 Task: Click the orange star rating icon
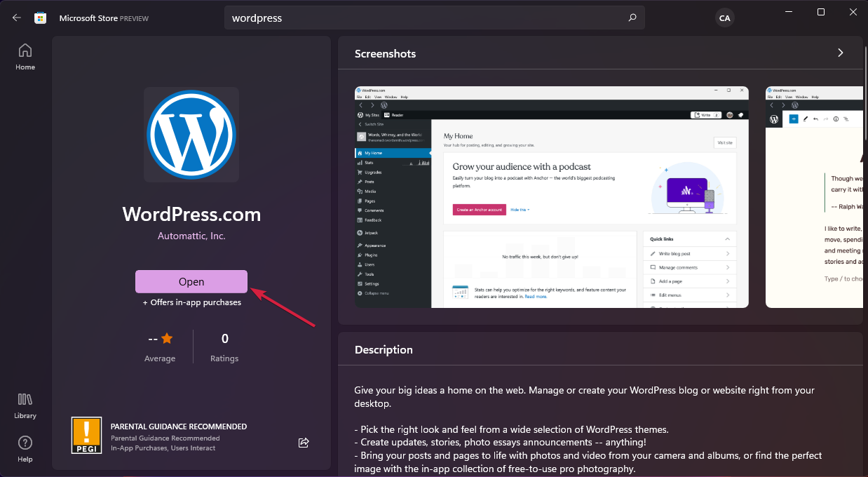pos(167,339)
